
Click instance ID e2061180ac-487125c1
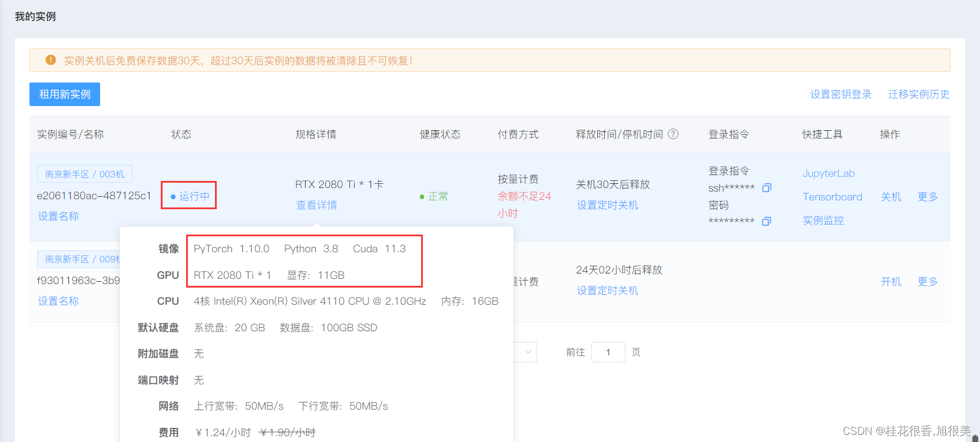click(x=94, y=196)
